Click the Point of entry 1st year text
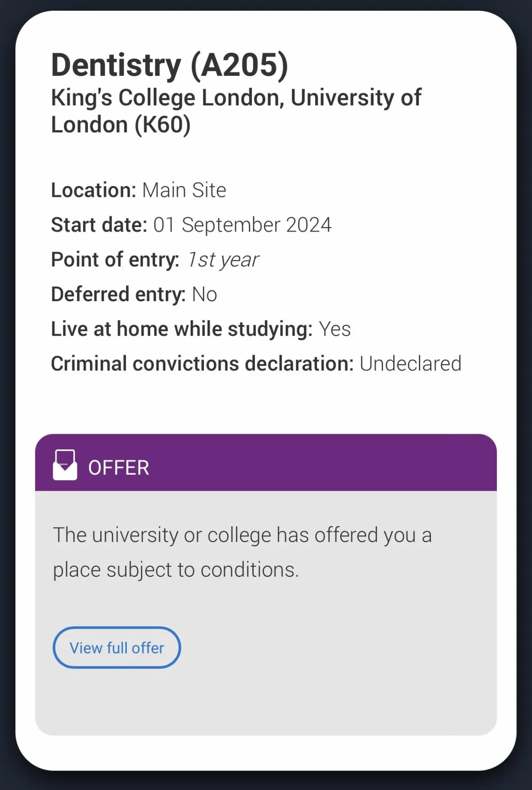Screen dimensions: 532x790 tap(155, 260)
